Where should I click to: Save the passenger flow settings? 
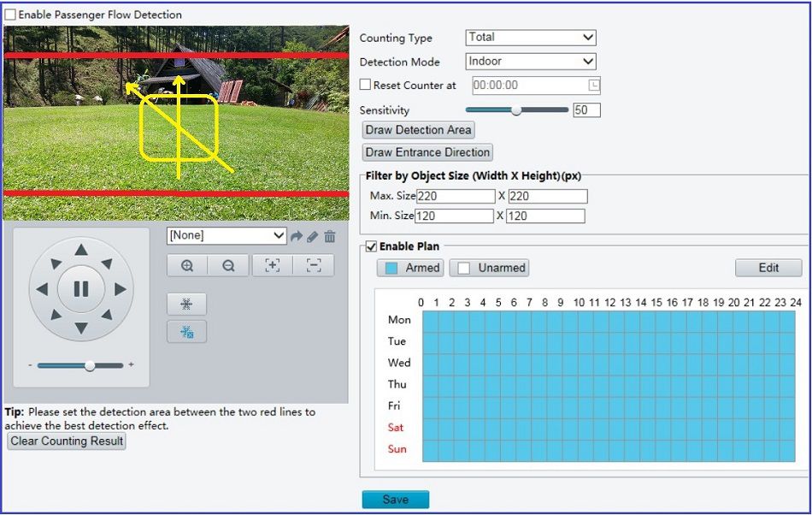(396, 500)
